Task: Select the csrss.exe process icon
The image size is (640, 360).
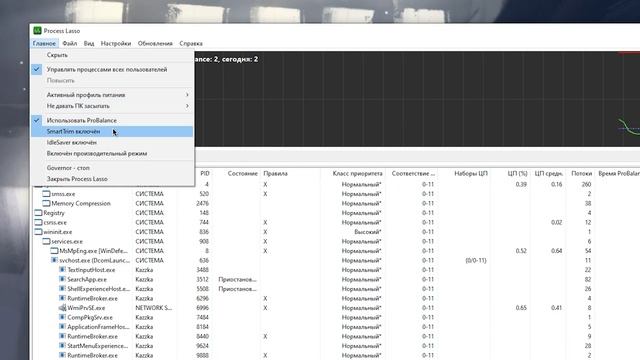Action: [38, 222]
